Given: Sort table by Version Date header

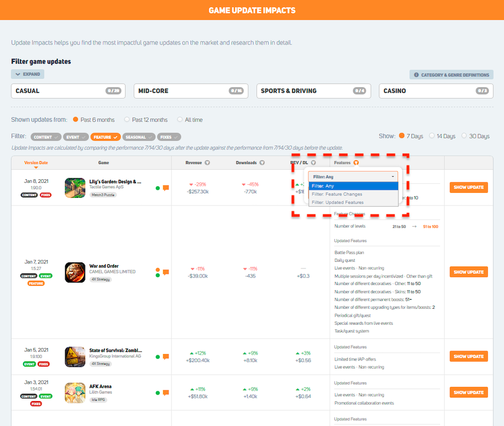Looking at the screenshot, I should point(36,163).
